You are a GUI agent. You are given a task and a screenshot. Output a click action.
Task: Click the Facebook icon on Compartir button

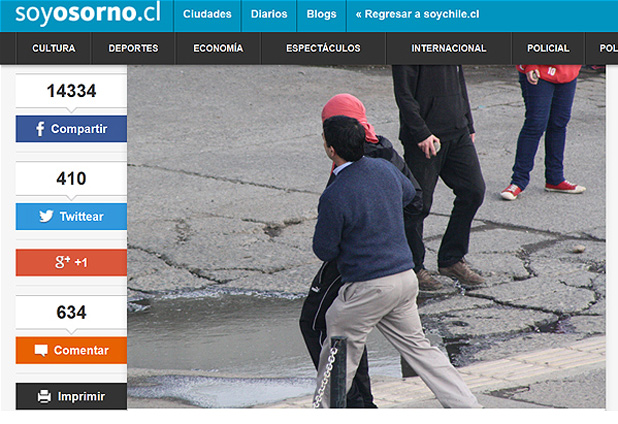pyautogui.click(x=40, y=129)
